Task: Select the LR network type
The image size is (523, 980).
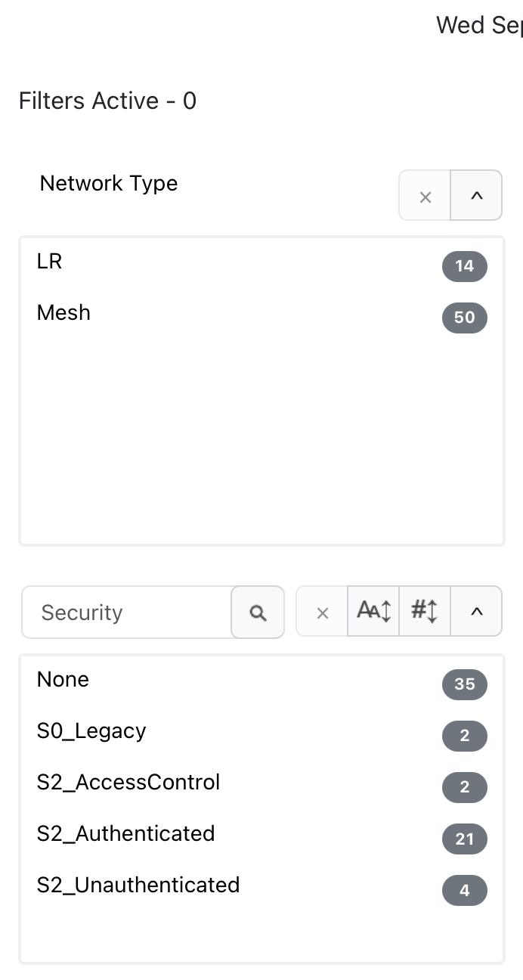Action: [261, 263]
